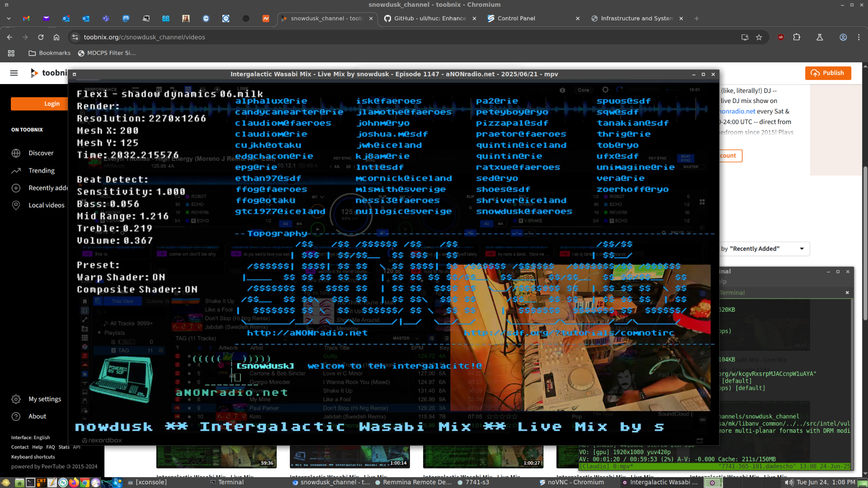The height and width of the screenshot is (488, 868).
Task: Open the 59:36 video thumbnail
Action: pyautogui.click(x=217, y=457)
